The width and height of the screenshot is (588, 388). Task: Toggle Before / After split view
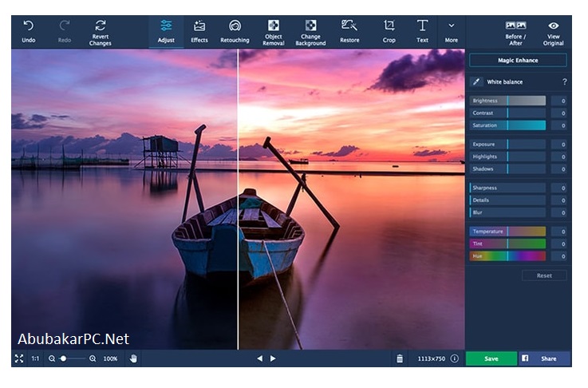[515, 33]
